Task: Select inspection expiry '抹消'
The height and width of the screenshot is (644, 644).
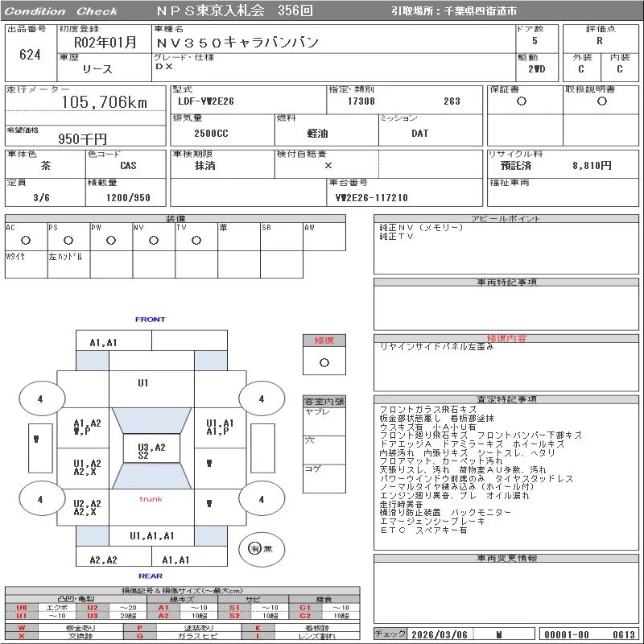Action: point(205,166)
